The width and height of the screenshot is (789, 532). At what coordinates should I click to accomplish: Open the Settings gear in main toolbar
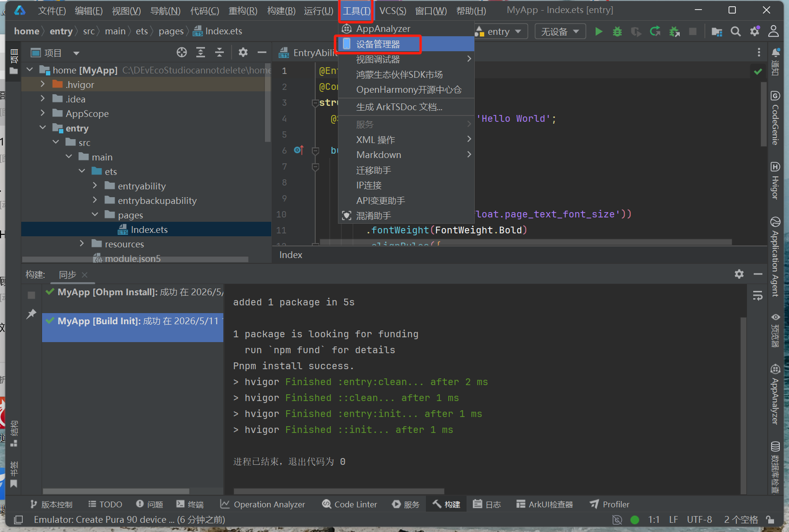tap(755, 31)
